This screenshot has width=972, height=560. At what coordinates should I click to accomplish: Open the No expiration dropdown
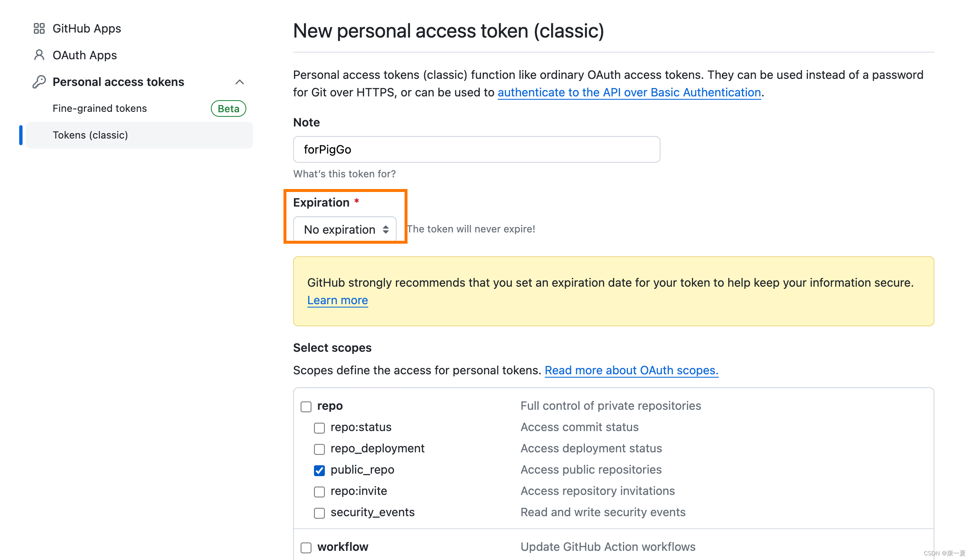tap(345, 229)
